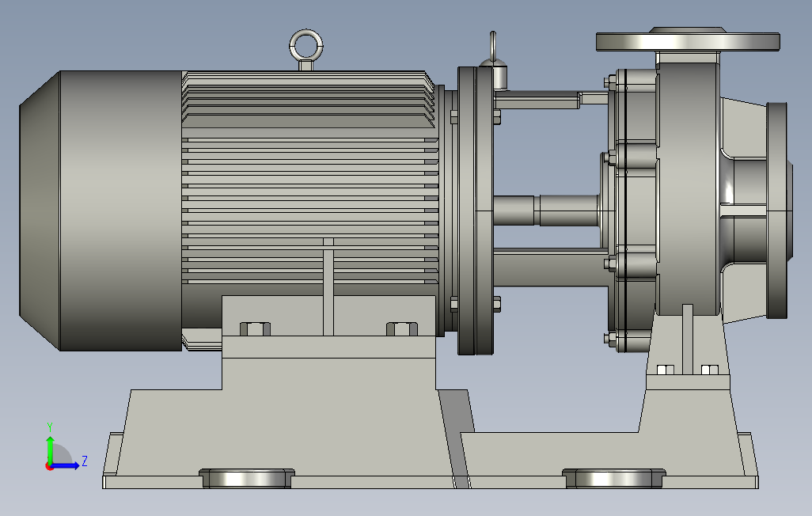This screenshot has width=812, height=516.
Task: Click the 'Z' axis label text
Action: coord(85,461)
